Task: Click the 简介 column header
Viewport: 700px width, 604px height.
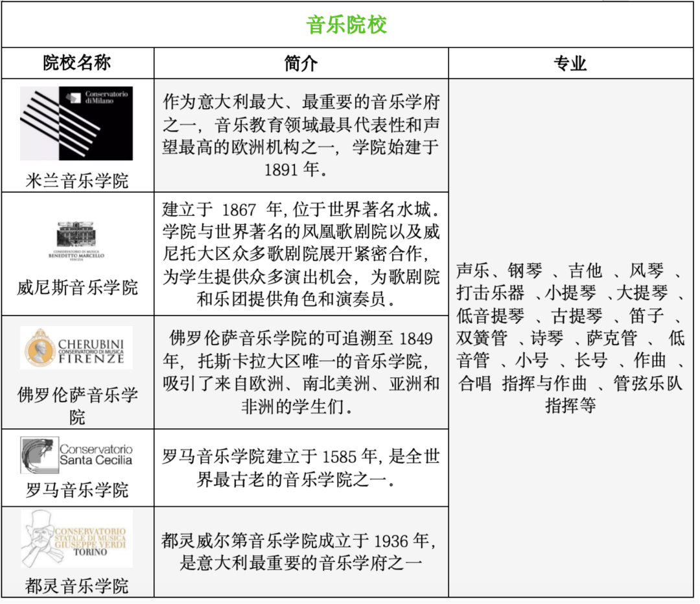Action: 301,63
